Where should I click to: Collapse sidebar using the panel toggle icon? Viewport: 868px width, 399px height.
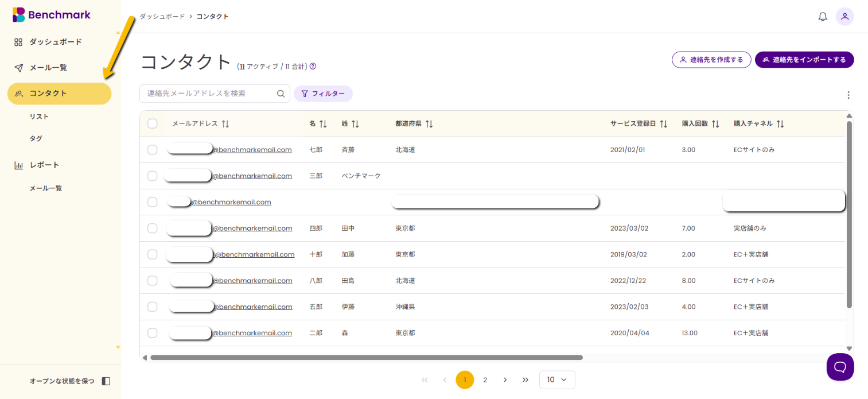(x=106, y=381)
